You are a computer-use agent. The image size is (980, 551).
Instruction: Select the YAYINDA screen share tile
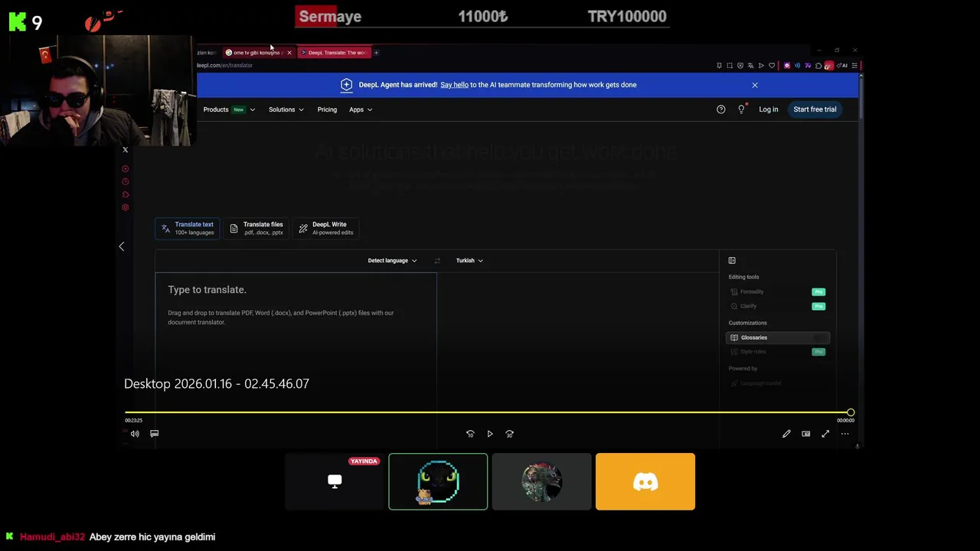point(335,481)
